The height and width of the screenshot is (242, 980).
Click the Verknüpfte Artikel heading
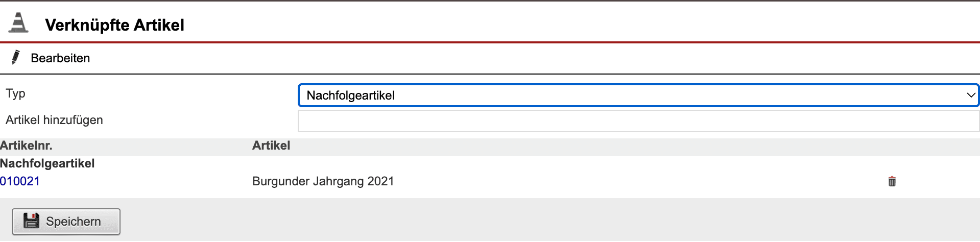point(114,25)
